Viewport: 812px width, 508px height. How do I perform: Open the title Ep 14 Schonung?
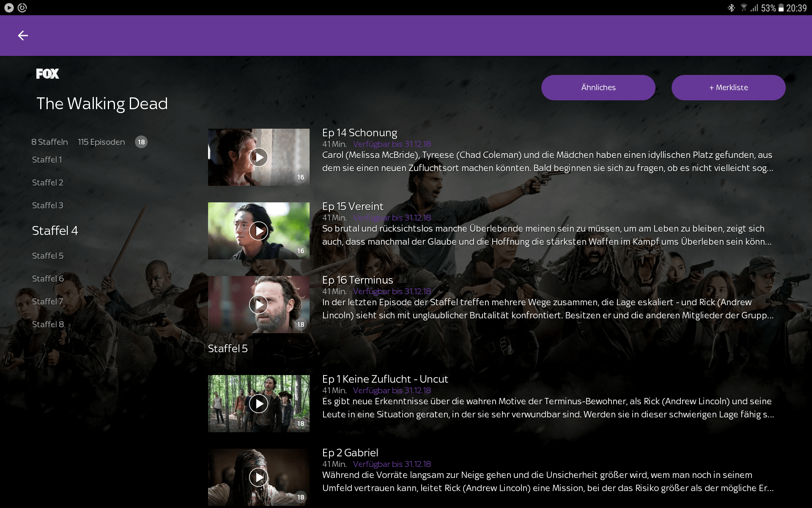click(x=359, y=133)
